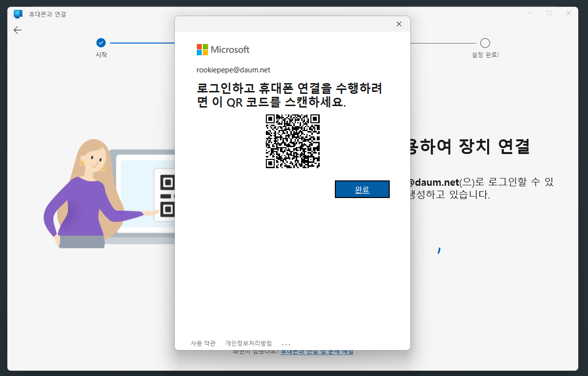Click the 완료 button in the dialog
Image resolution: width=588 pixels, height=376 pixels.
pyautogui.click(x=362, y=189)
